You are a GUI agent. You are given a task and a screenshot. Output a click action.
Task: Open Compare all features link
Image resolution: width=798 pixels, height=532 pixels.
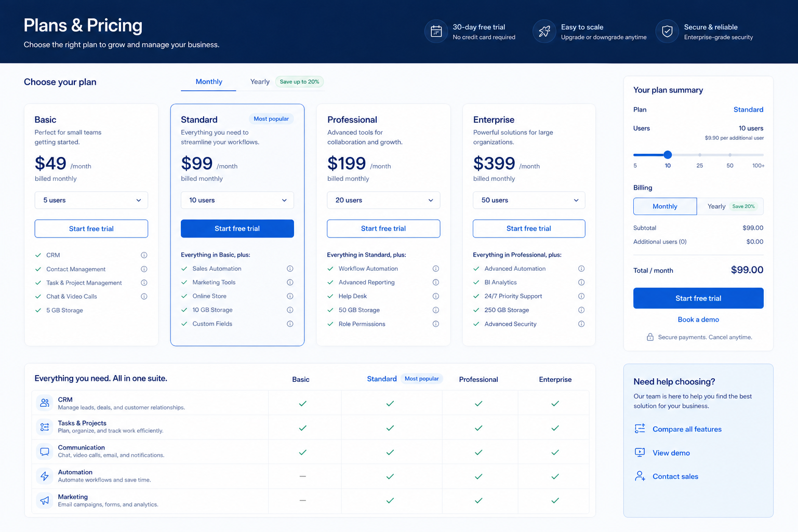click(x=687, y=429)
